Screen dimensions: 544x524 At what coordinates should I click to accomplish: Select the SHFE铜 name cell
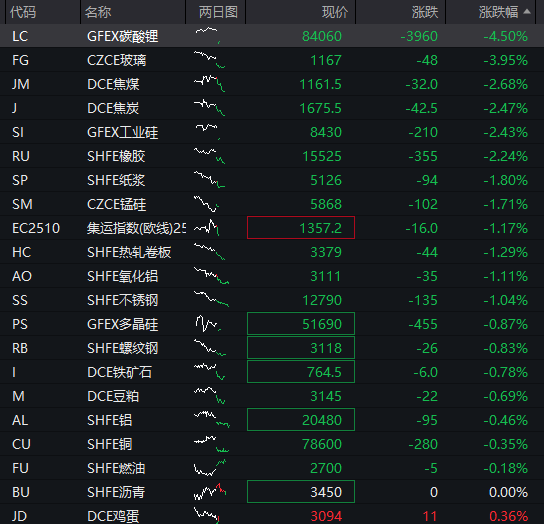pyautogui.click(x=109, y=444)
